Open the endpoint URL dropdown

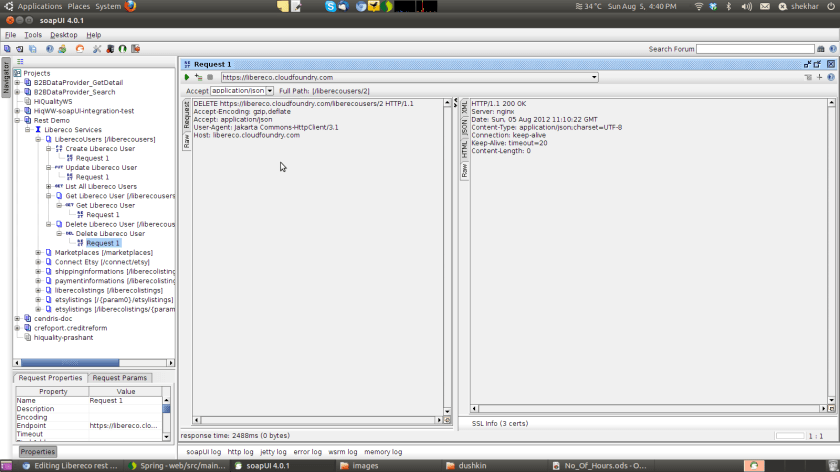click(x=594, y=77)
